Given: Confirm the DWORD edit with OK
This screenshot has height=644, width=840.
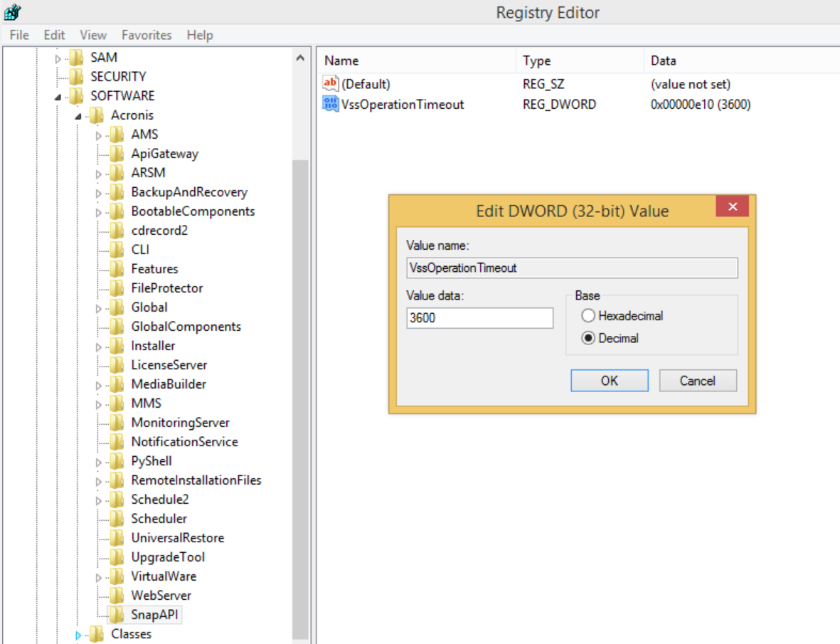Looking at the screenshot, I should click(610, 381).
